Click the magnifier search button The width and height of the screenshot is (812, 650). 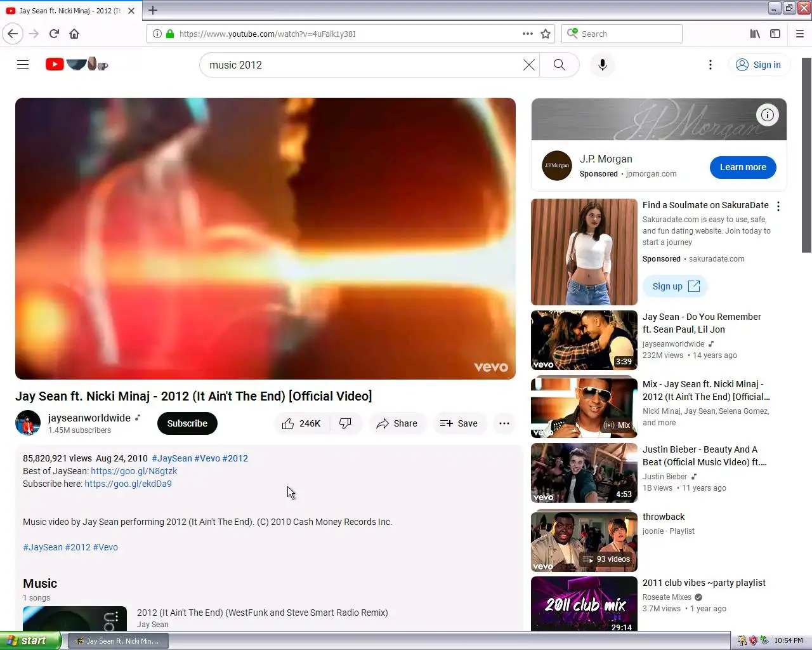pyautogui.click(x=559, y=65)
